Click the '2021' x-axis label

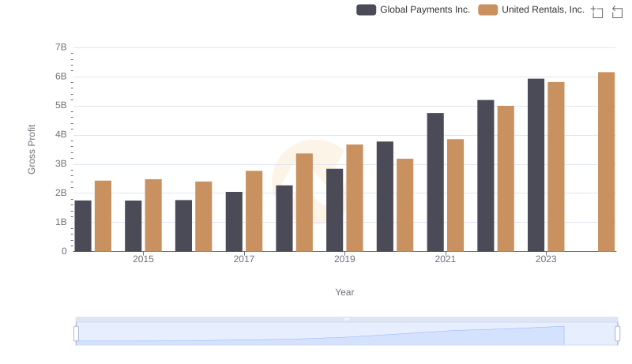click(x=446, y=259)
